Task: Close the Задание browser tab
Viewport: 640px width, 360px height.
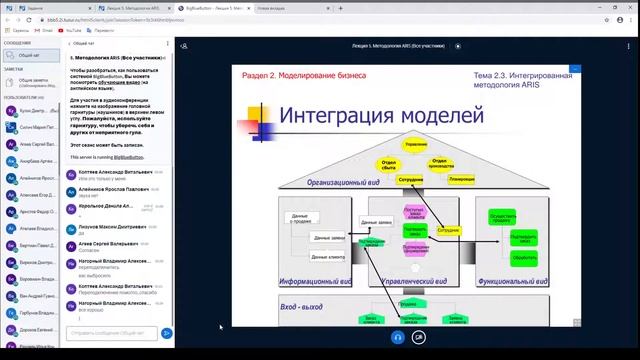Action: (90, 8)
